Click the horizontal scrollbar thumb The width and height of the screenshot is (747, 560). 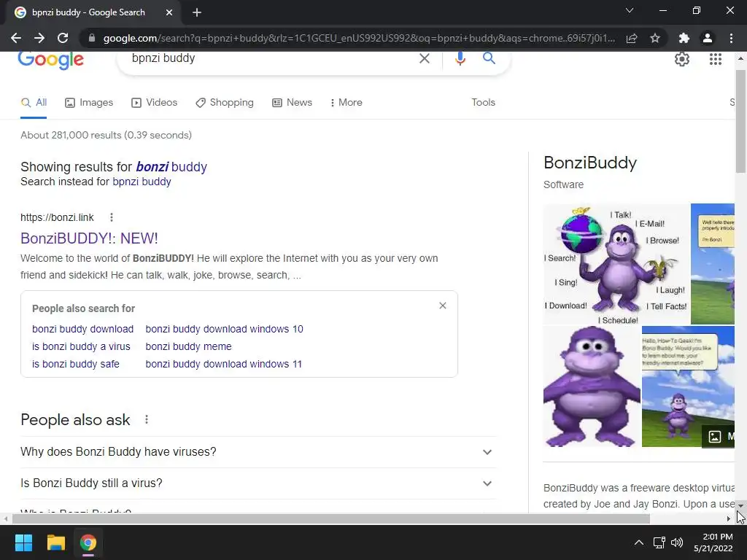[x=330, y=518]
